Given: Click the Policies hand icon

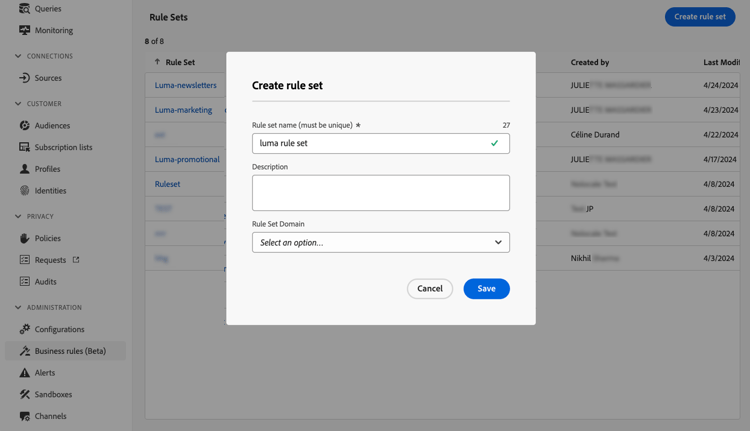Looking at the screenshot, I should 25,238.
